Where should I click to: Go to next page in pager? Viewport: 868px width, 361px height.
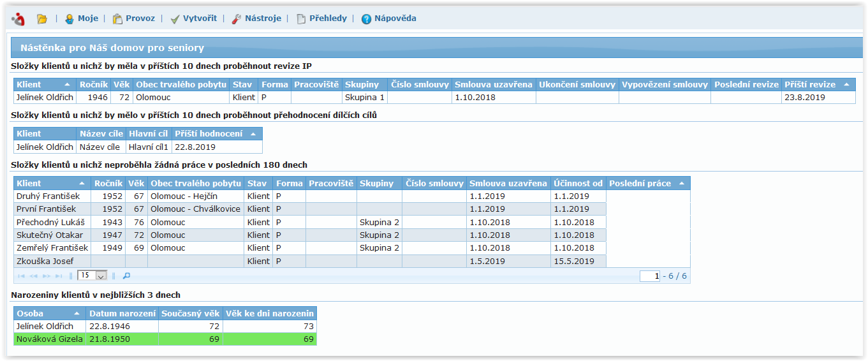(46, 276)
